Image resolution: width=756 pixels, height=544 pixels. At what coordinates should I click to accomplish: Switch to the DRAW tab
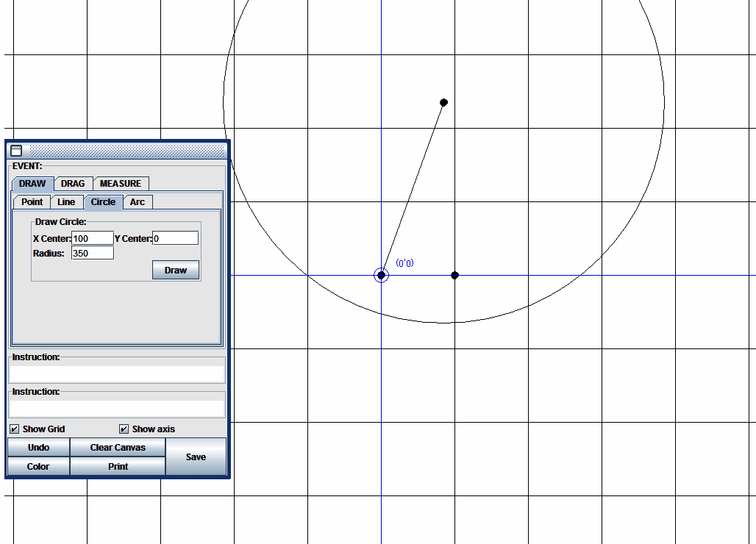coord(32,184)
